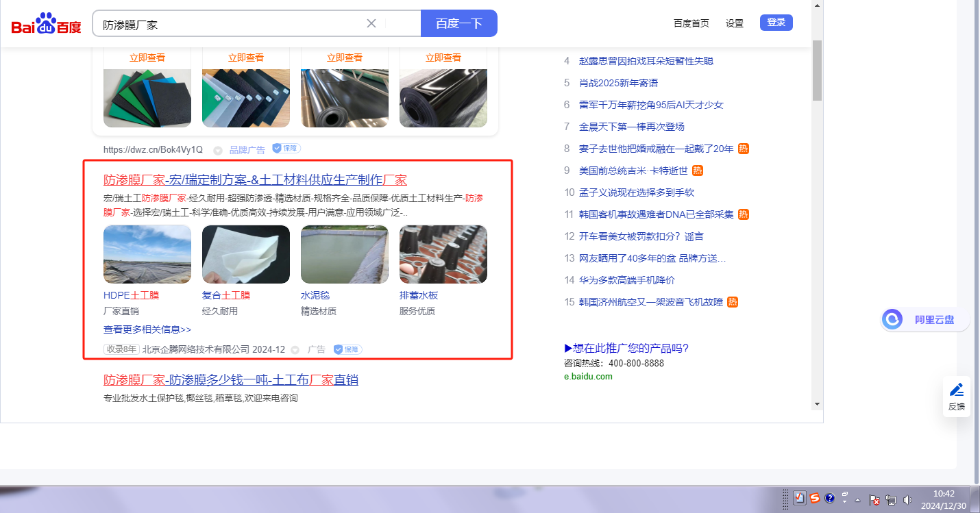Click the 保障 badge next to 品牌广告
This screenshot has width=980, height=513.
tap(286, 149)
